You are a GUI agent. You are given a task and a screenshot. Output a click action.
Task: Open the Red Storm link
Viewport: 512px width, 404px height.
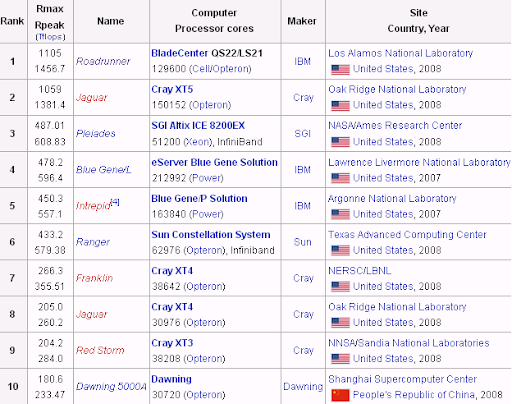point(100,350)
